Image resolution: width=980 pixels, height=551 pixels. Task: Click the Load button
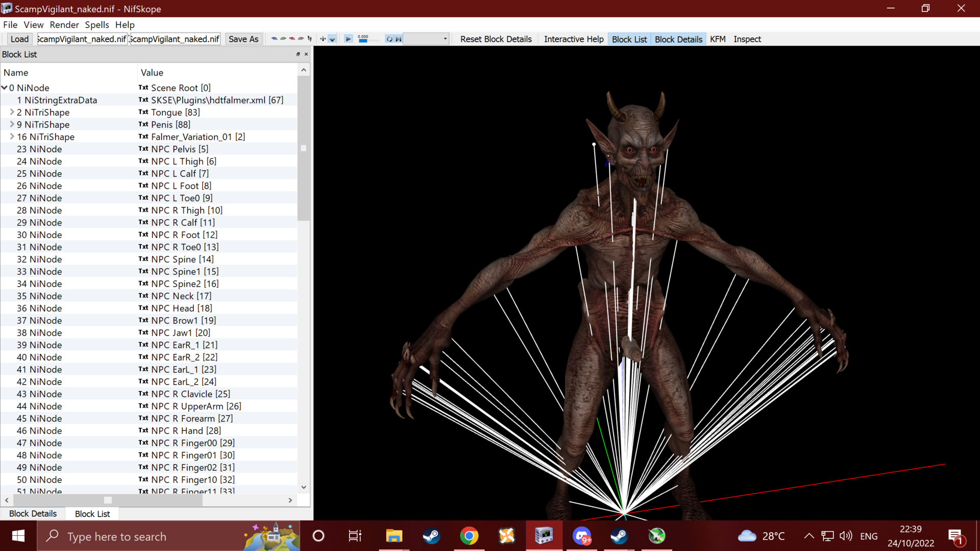click(19, 39)
